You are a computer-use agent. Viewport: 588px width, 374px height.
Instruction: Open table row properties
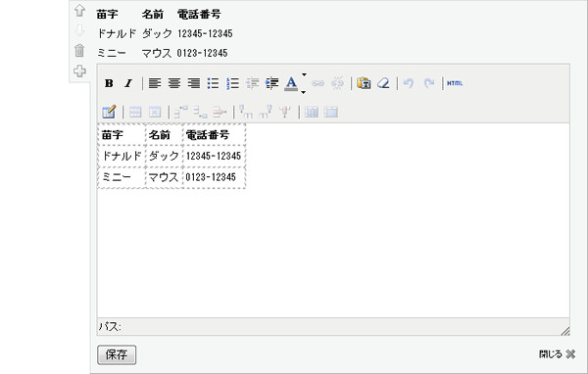135,112
